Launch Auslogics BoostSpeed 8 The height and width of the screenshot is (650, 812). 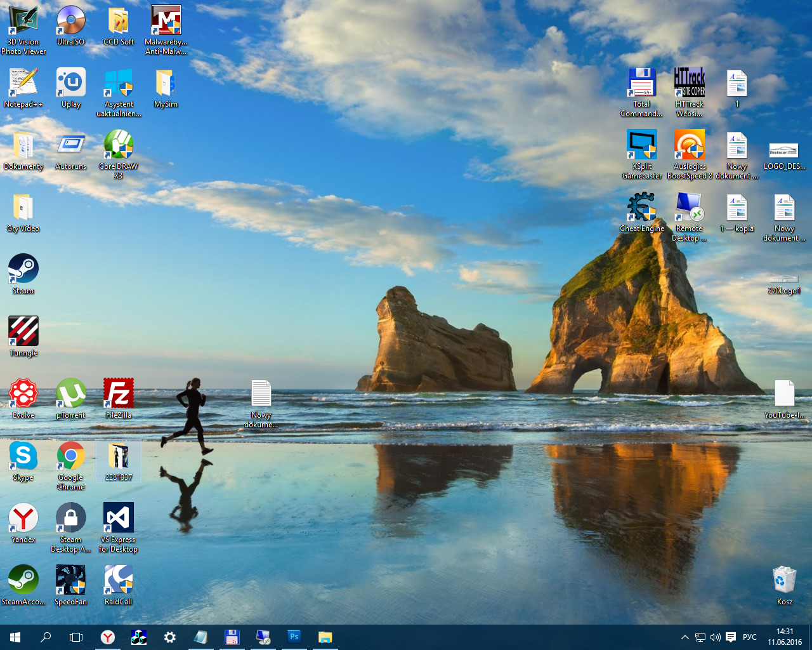click(x=690, y=154)
